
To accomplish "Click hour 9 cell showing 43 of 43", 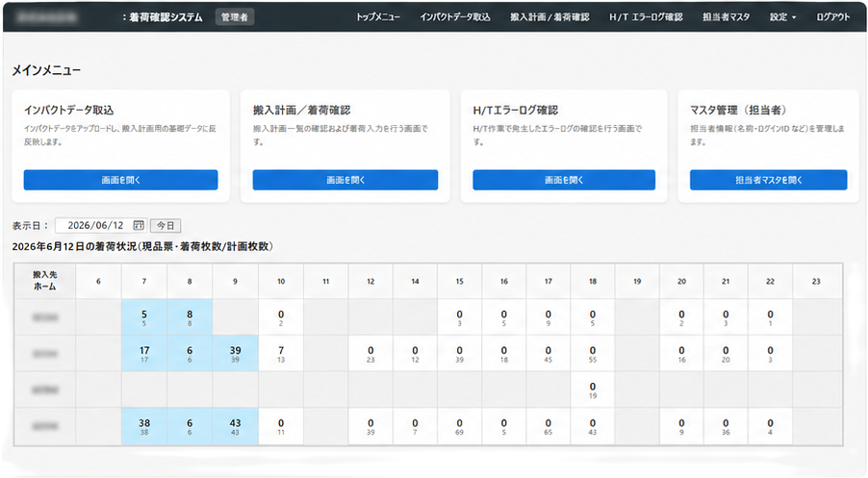I will [x=235, y=426].
